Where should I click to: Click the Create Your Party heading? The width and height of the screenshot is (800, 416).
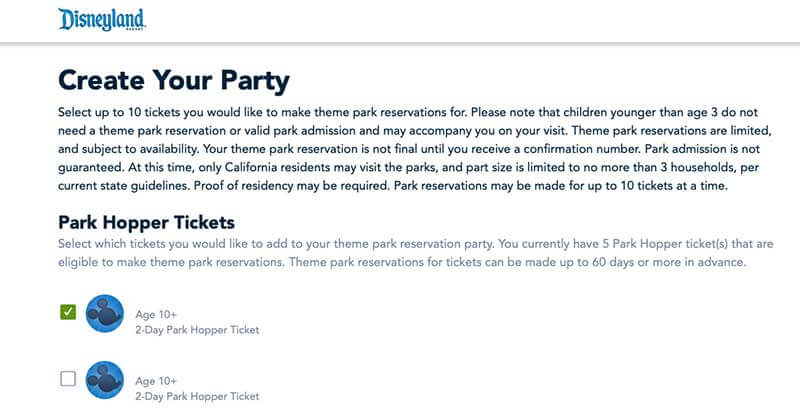173,81
